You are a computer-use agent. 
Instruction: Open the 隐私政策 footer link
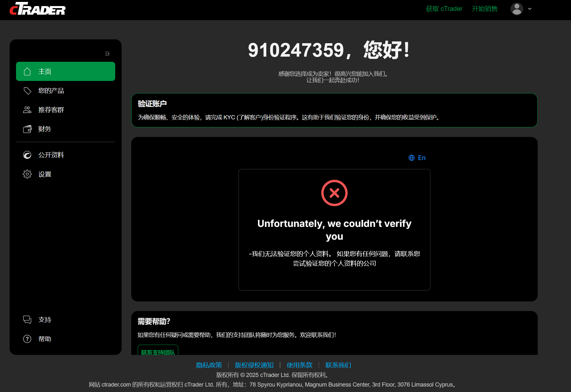[209, 365]
